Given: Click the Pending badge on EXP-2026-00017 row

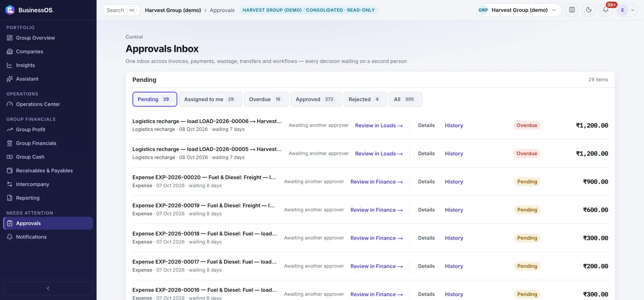Looking at the screenshot, I should point(527,266).
